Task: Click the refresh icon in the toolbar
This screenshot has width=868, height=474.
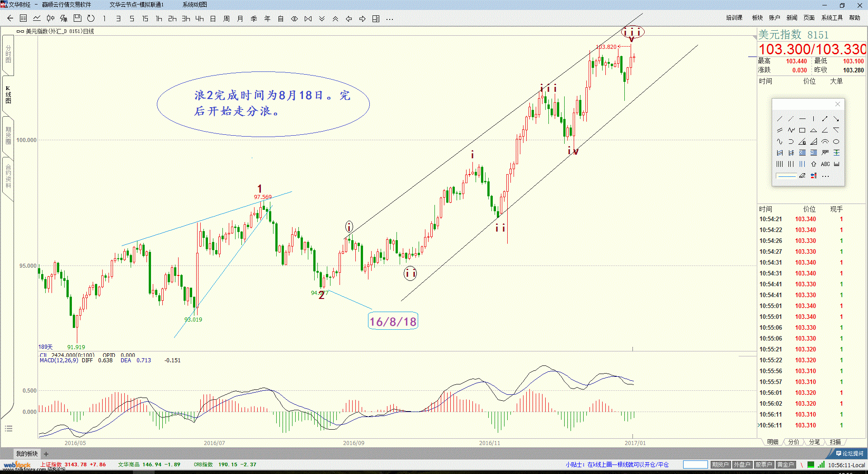Action: click(91, 19)
